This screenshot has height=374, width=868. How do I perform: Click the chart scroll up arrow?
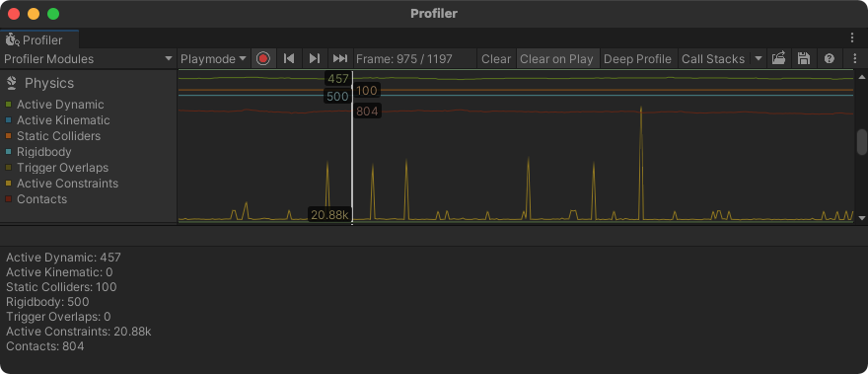pyautogui.click(x=862, y=77)
